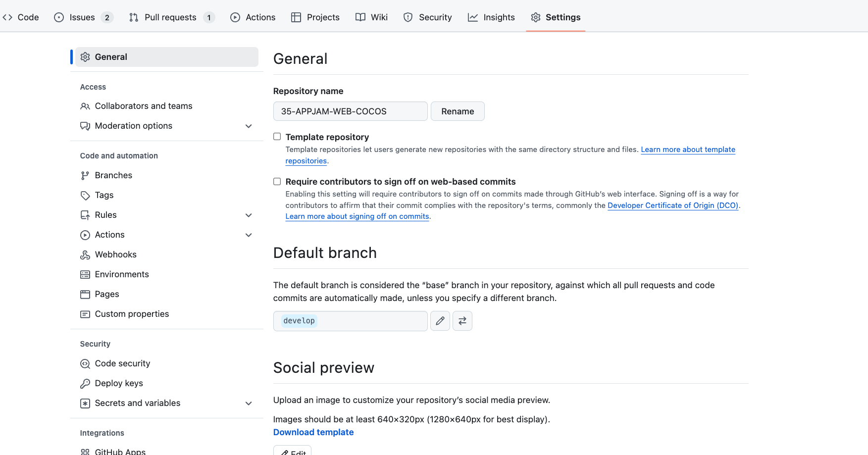Viewport: 868px width, 455px height.
Task: Expand the sidebar Actions chevron
Action: pos(249,235)
